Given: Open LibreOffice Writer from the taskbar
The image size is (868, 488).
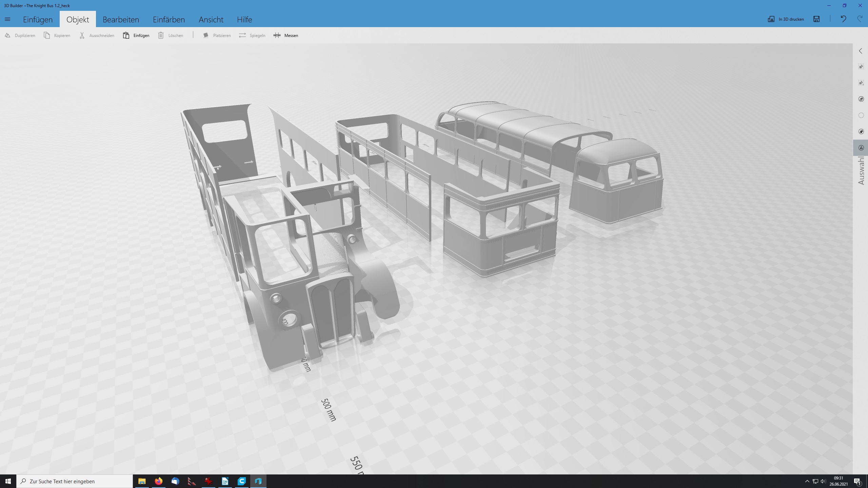Looking at the screenshot, I should pos(225,481).
